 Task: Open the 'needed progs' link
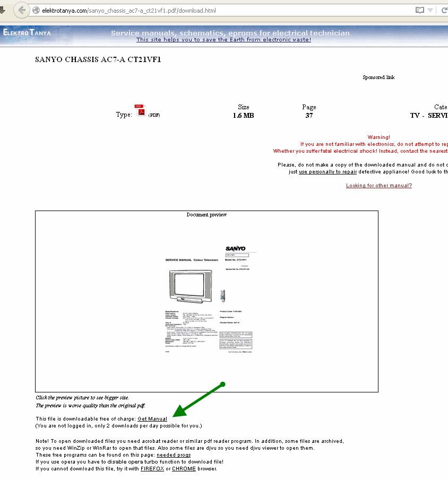pos(174,455)
